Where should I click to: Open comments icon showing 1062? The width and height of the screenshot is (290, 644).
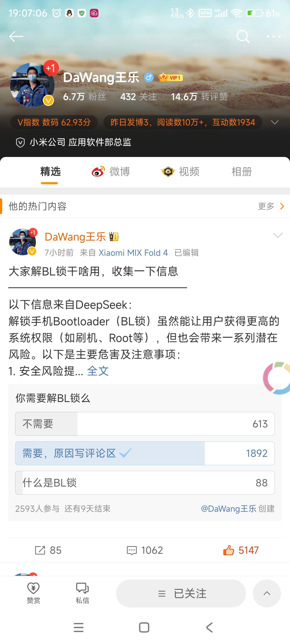[132, 550]
